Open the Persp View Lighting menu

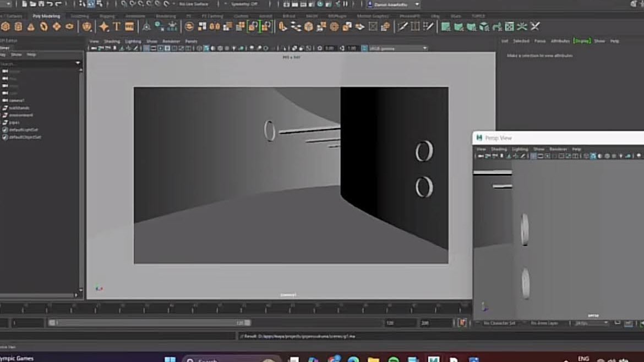point(520,149)
